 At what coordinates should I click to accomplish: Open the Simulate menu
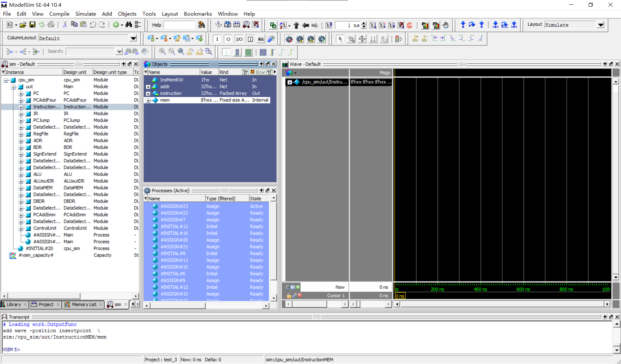[86, 14]
